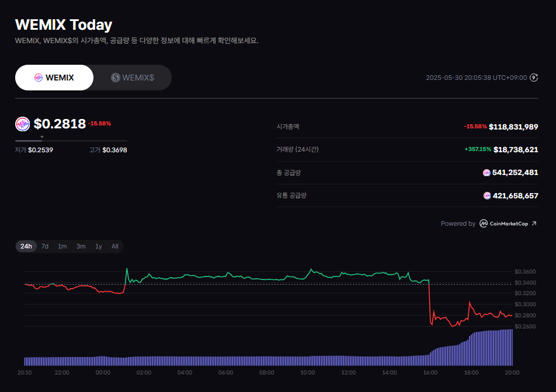Open the CoinMarketCap link
556x392 pixels.
point(509,223)
